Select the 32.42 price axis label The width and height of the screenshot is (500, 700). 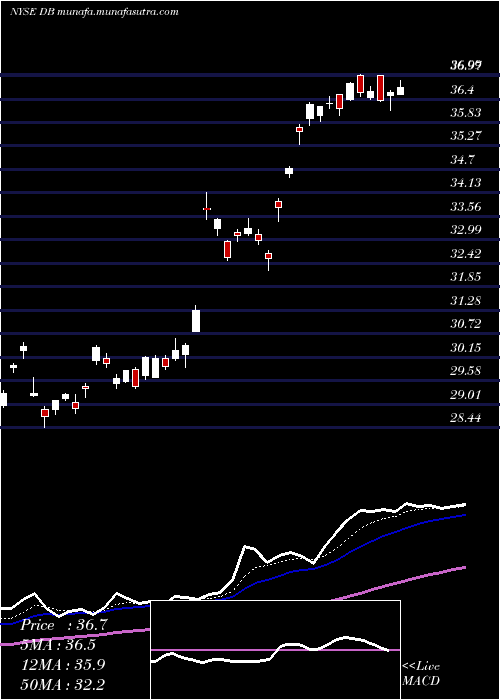465,254
